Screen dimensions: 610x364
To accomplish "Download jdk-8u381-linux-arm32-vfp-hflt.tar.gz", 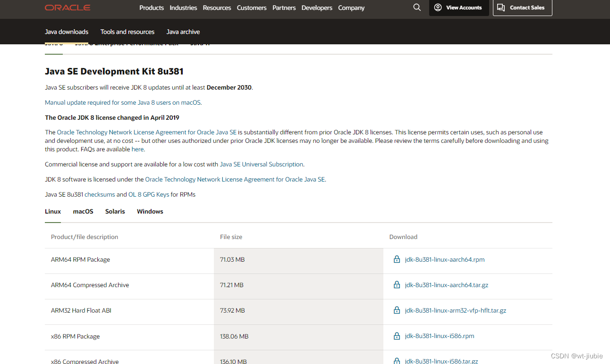I will pyautogui.click(x=456, y=310).
